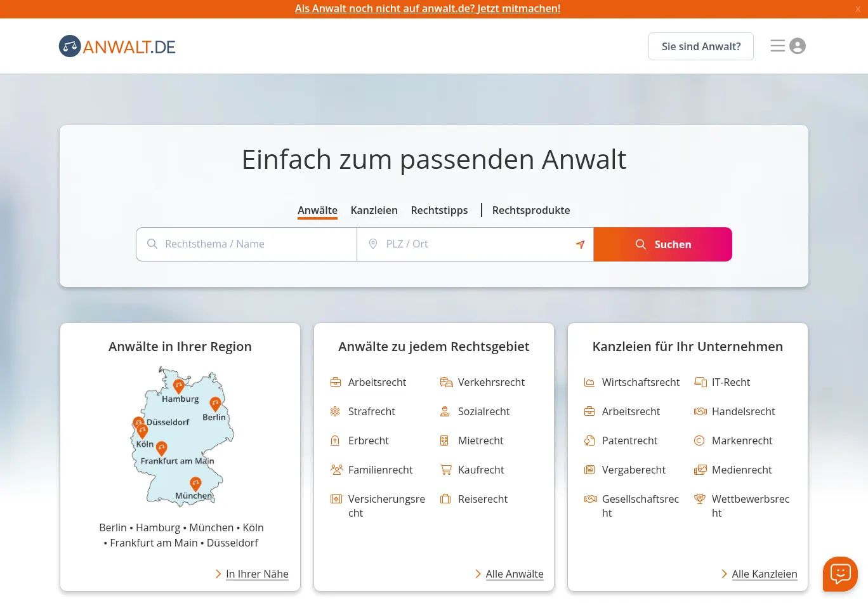The image size is (868, 603).
Task: Open the hamburger user menu
Action: 787,46
